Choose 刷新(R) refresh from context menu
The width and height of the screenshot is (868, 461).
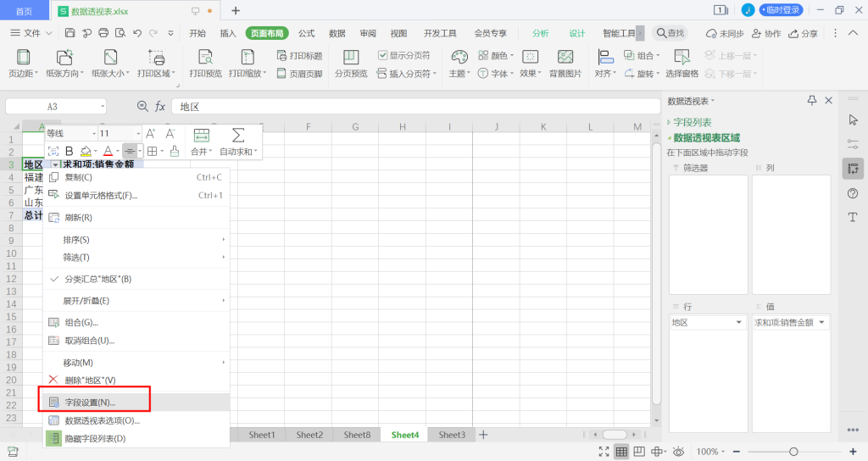pos(136,218)
